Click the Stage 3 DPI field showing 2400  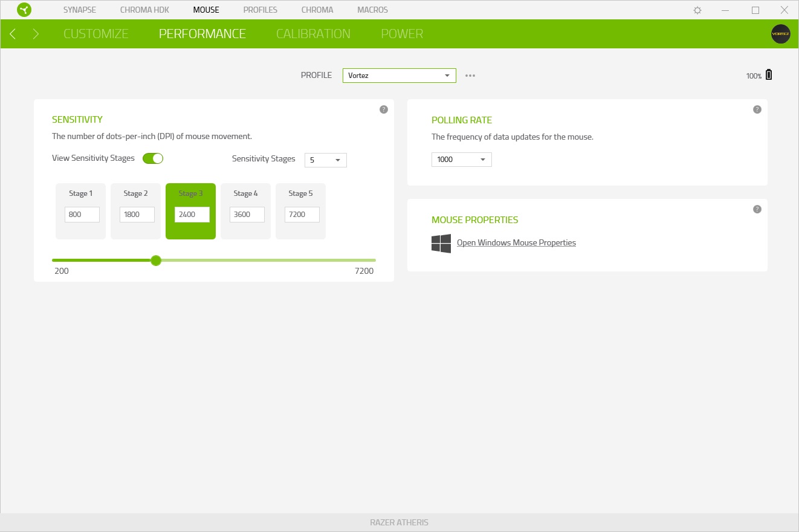point(192,215)
